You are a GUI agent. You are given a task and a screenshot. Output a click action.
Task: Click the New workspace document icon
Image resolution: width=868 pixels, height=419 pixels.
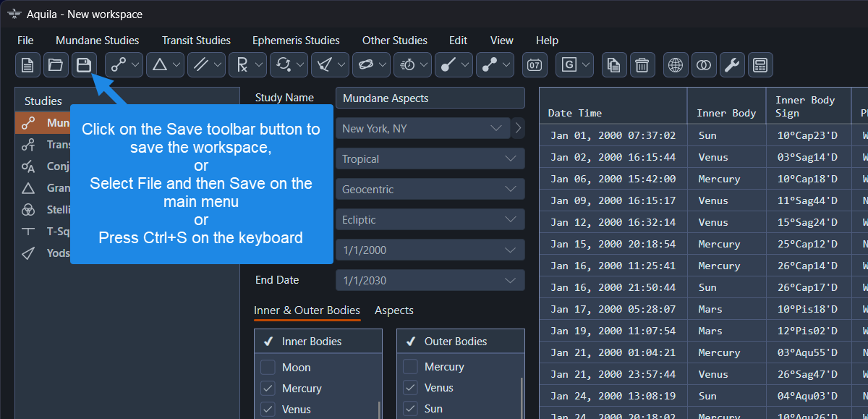coord(27,65)
